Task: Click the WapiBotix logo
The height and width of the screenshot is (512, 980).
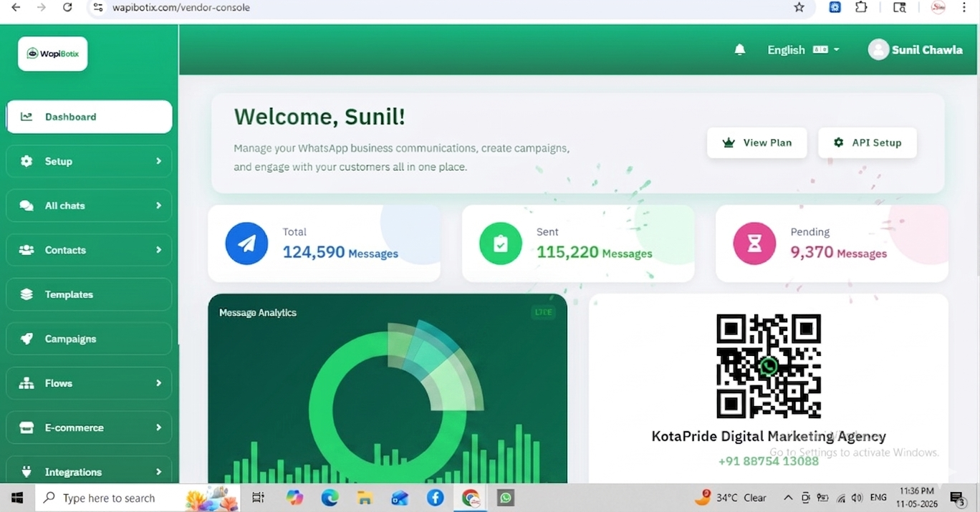Action: click(x=53, y=54)
